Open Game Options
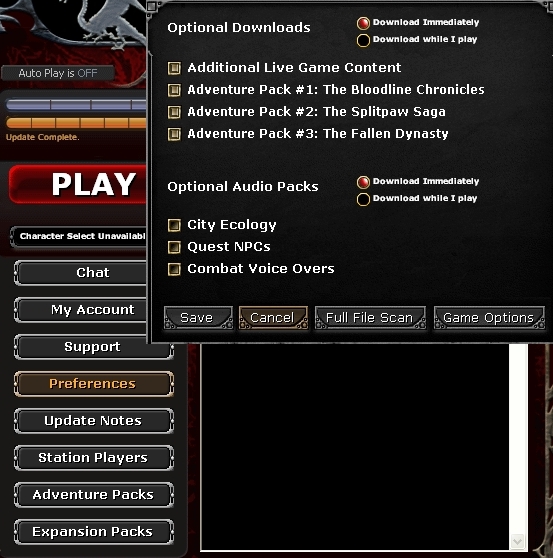The image size is (553, 558). pyautogui.click(x=489, y=317)
